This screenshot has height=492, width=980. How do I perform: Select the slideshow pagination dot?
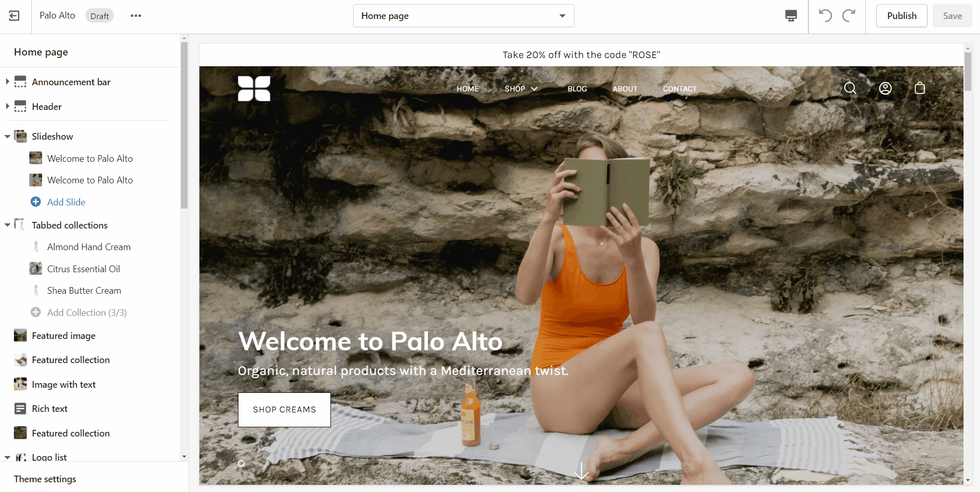(242, 463)
